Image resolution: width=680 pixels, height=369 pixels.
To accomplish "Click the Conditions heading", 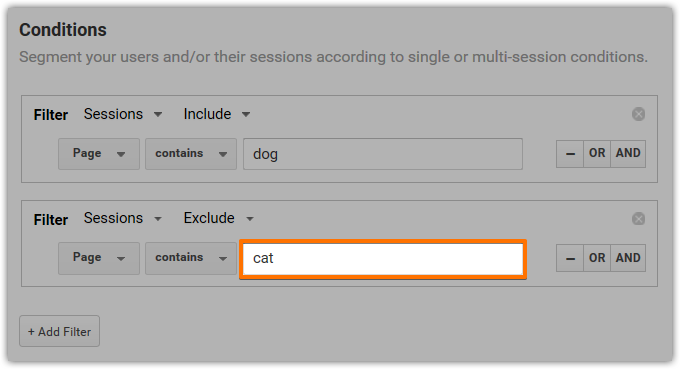I will (x=63, y=30).
